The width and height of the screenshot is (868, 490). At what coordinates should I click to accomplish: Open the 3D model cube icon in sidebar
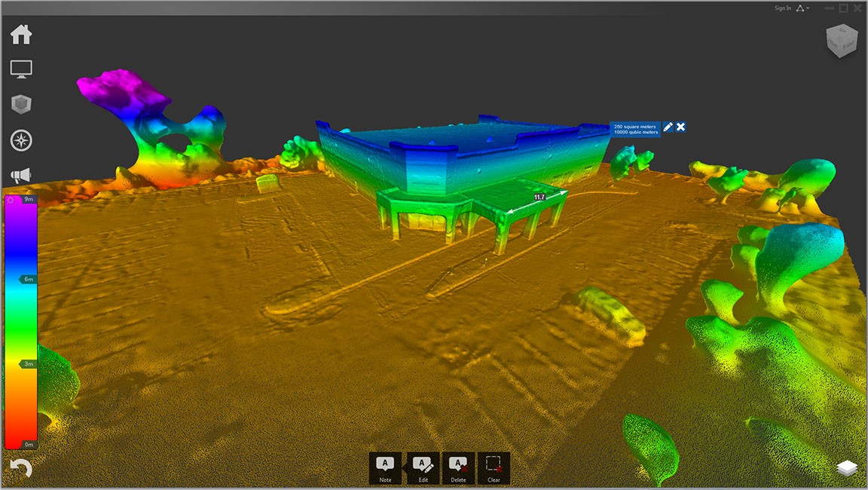pos(22,103)
